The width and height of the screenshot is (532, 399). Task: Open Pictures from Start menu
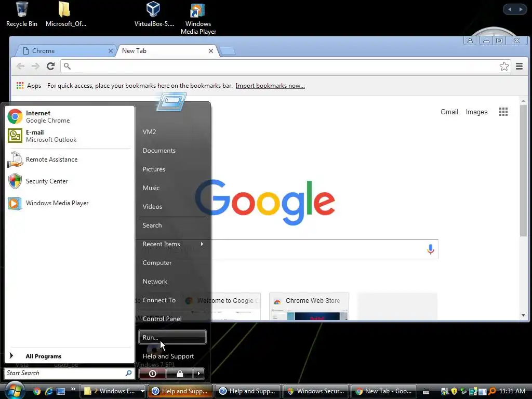tap(172, 169)
